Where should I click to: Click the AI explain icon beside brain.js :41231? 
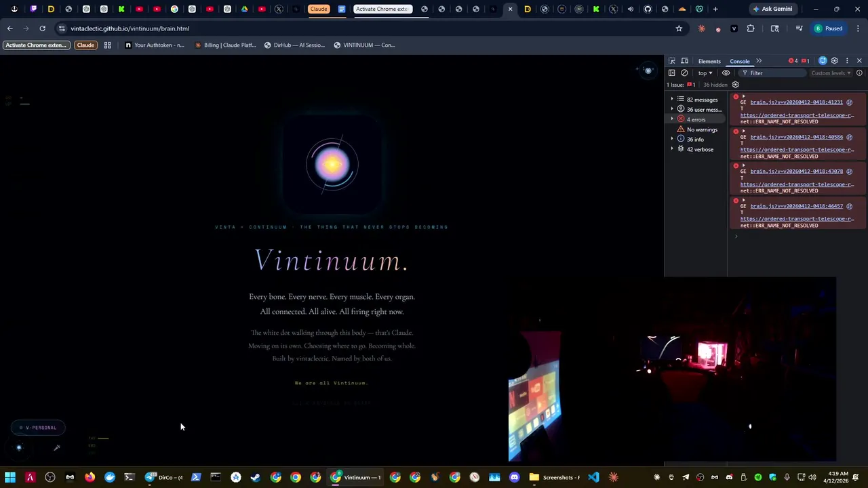click(x=849, y=102)
